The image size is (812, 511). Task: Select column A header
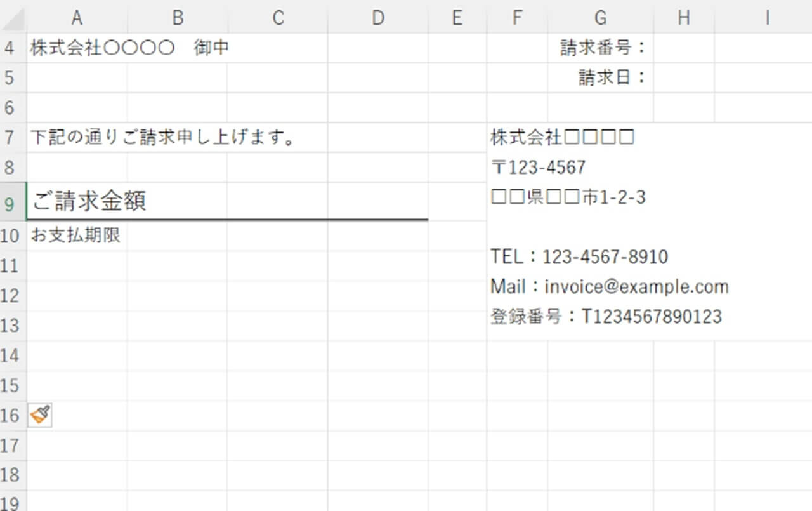[x=77, y=18]
